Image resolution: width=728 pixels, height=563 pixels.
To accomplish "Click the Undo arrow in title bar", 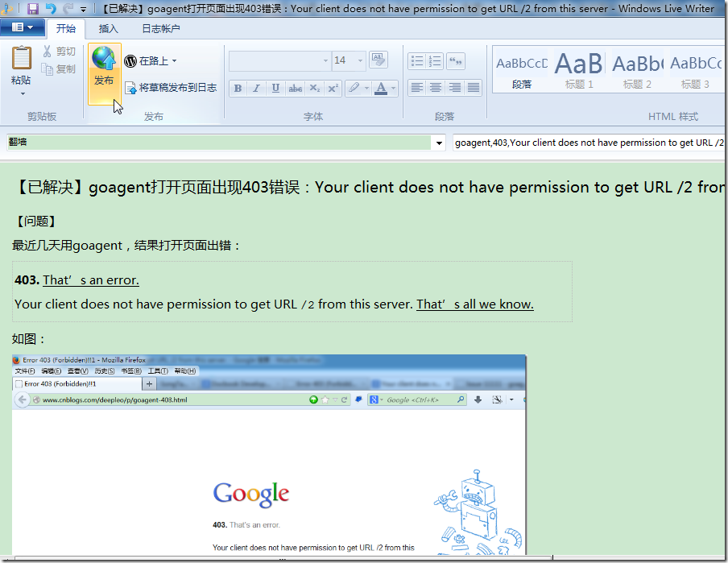I will [x=51, y=8].
